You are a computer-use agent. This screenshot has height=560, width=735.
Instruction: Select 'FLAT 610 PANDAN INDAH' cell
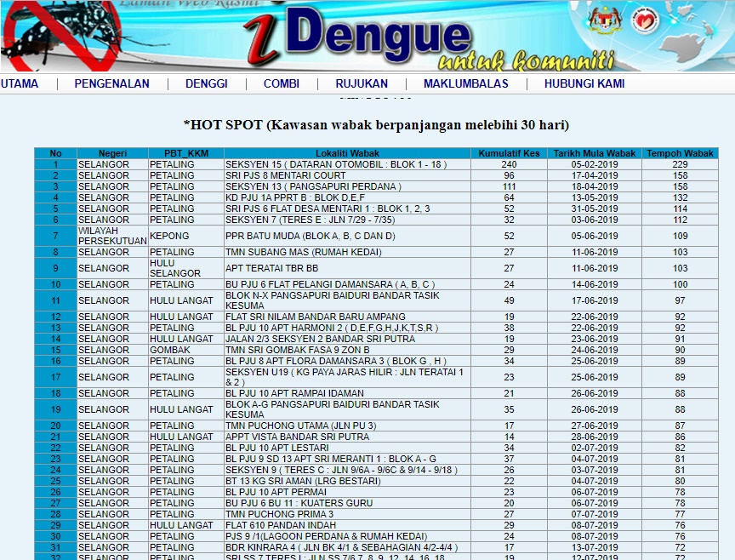click(x=347, y=525)
